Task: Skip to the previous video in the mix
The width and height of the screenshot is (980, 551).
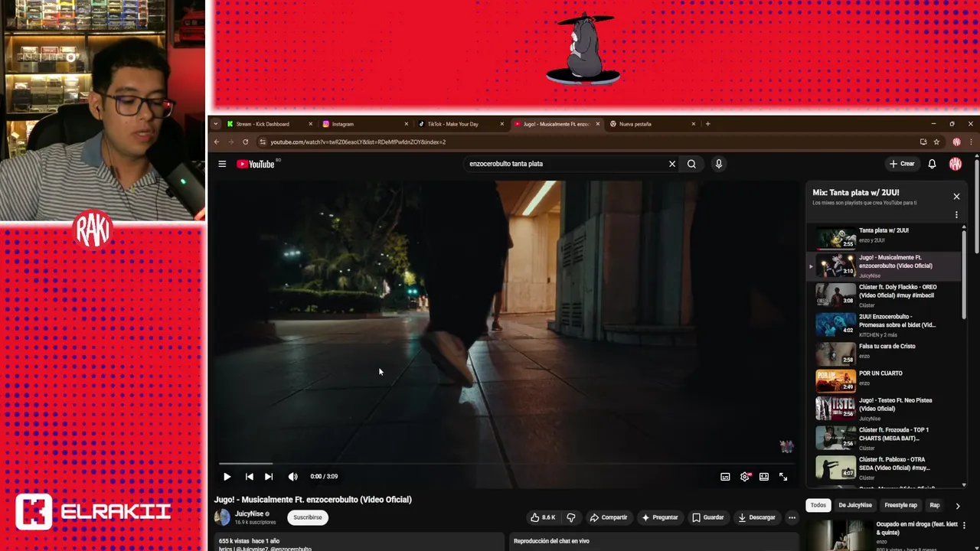Action: pos(249,477)
